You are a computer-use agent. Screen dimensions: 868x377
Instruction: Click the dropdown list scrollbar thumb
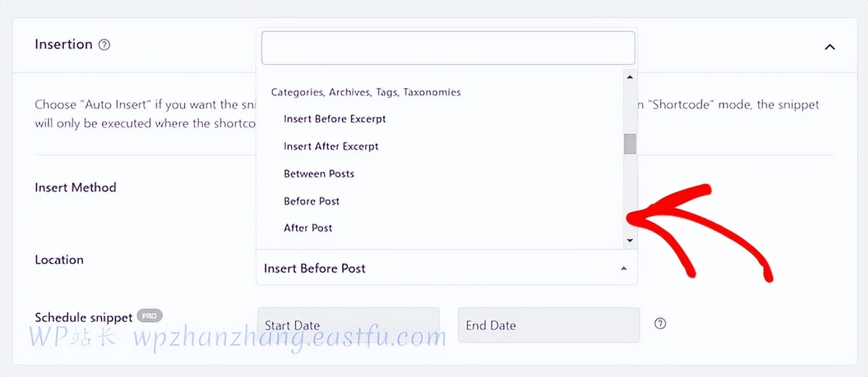point(630,144)
